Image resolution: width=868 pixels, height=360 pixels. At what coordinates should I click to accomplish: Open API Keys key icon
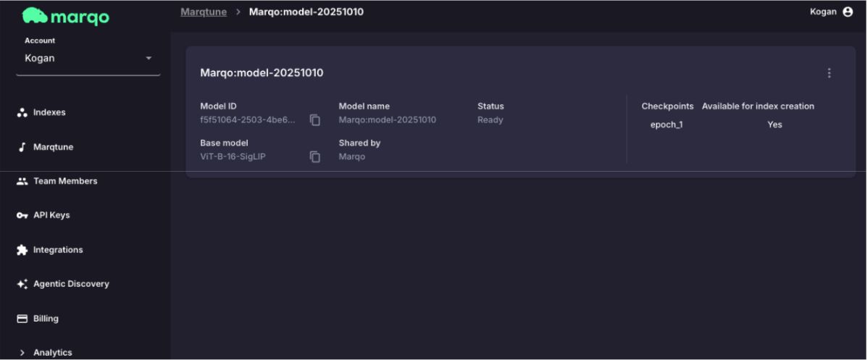tap(22, 216)
